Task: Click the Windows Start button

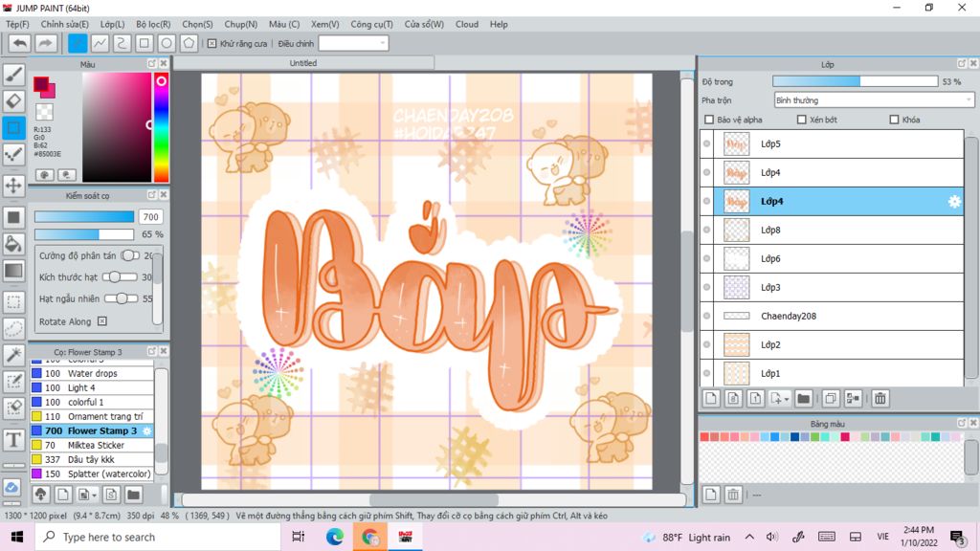Action: (17, 537)
